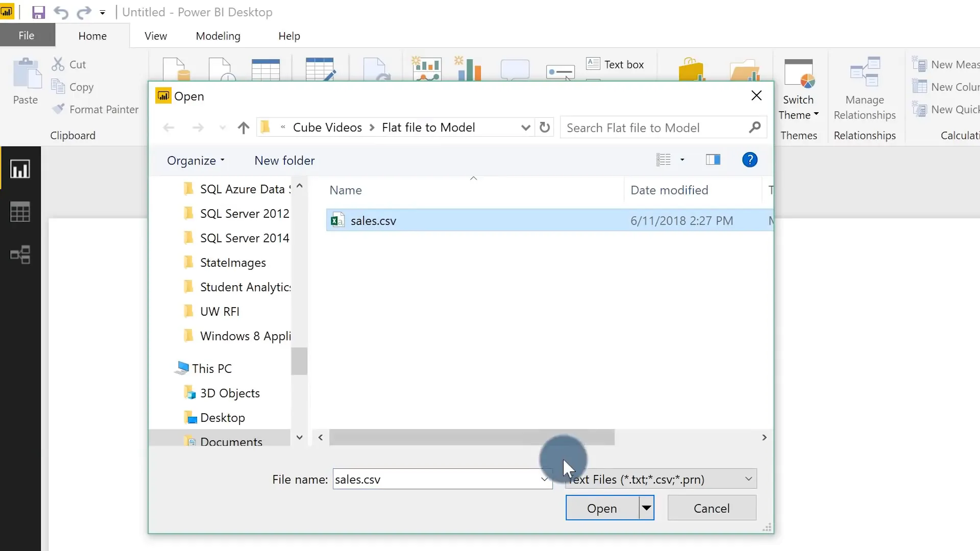This screenshot has height=551, width=980.
Task: Expand the file type dropdown showing Text Files
Action: pos(748,479)
